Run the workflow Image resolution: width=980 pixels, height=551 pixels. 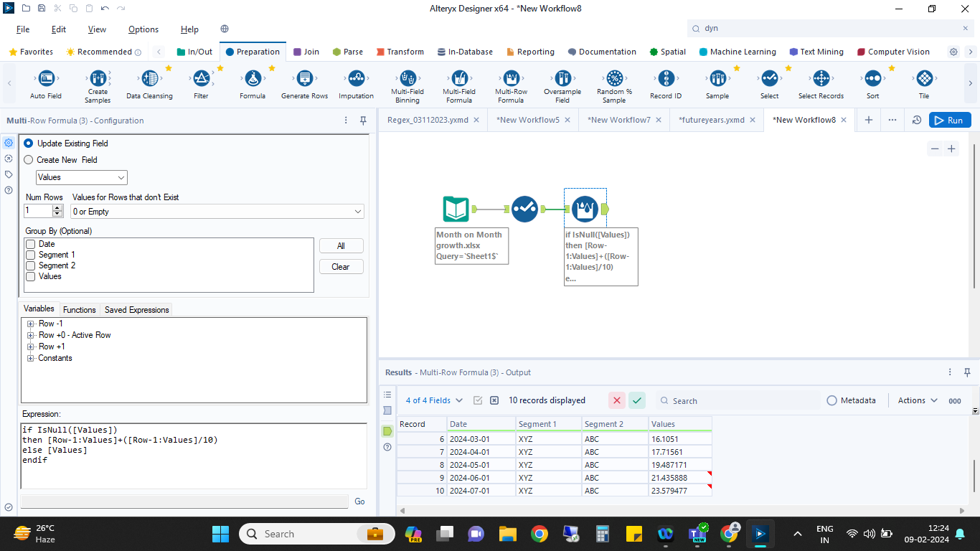point(949,120)
